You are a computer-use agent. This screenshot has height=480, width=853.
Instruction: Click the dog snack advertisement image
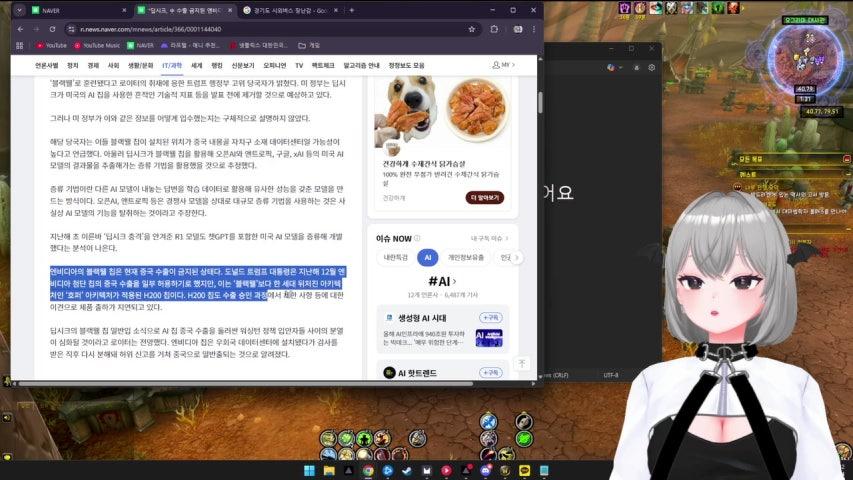[x=442, y=113]
